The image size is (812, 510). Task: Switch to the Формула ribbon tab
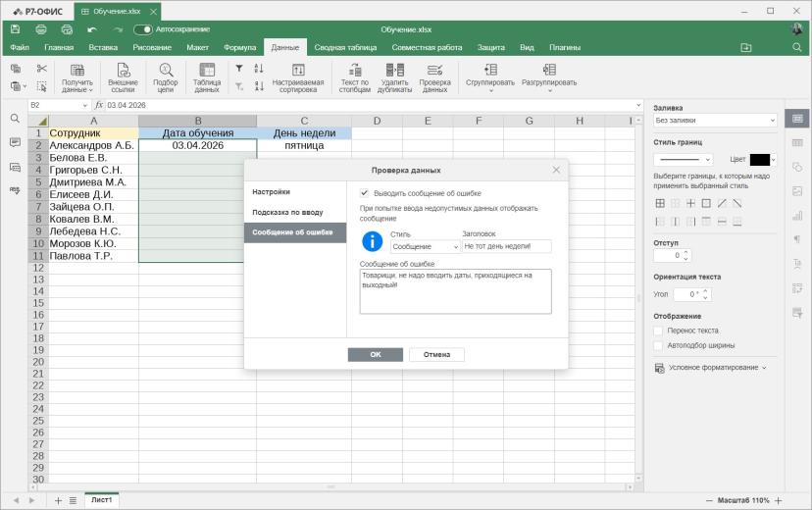click(x=239, y=47)
